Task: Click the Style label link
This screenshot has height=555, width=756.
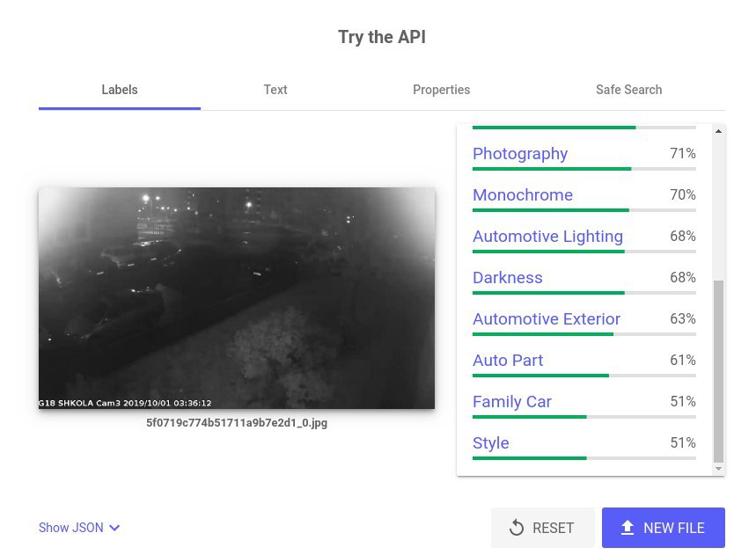Action: [491, 443]
